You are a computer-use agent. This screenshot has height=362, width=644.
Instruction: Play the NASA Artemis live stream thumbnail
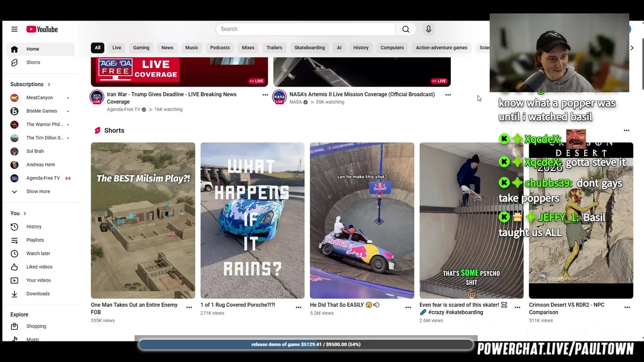point(362,72)
